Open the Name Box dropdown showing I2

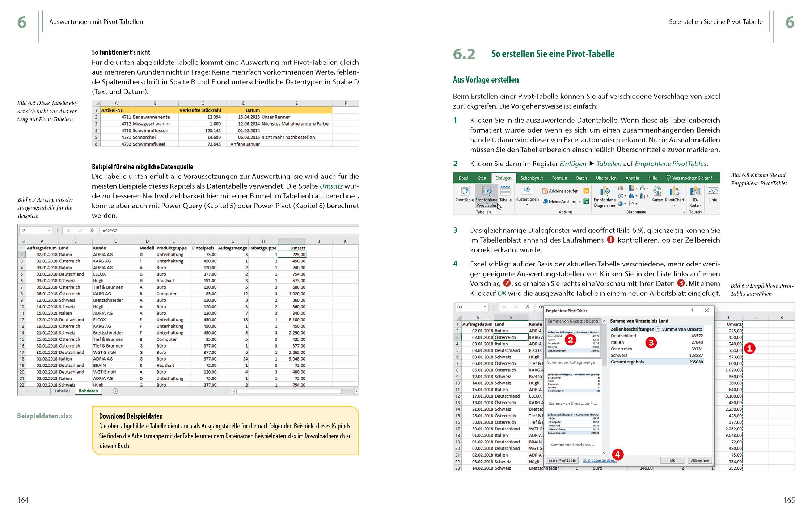[49, 231]
